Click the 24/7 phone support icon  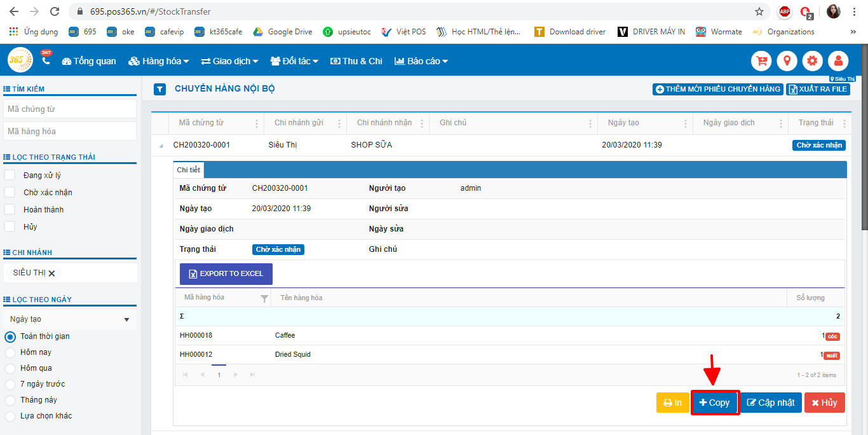[x=46, y=60]
